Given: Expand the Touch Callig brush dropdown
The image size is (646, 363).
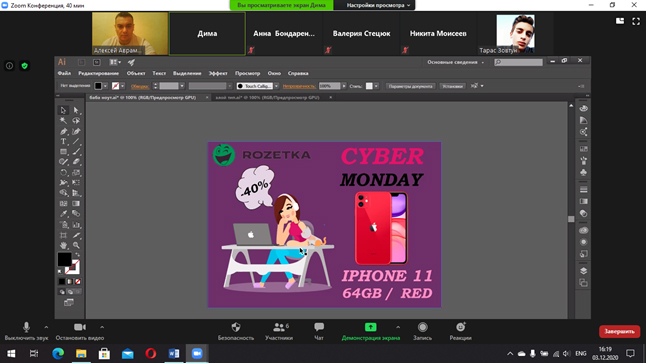Looking at the screenshot, I should click(276, 86).
